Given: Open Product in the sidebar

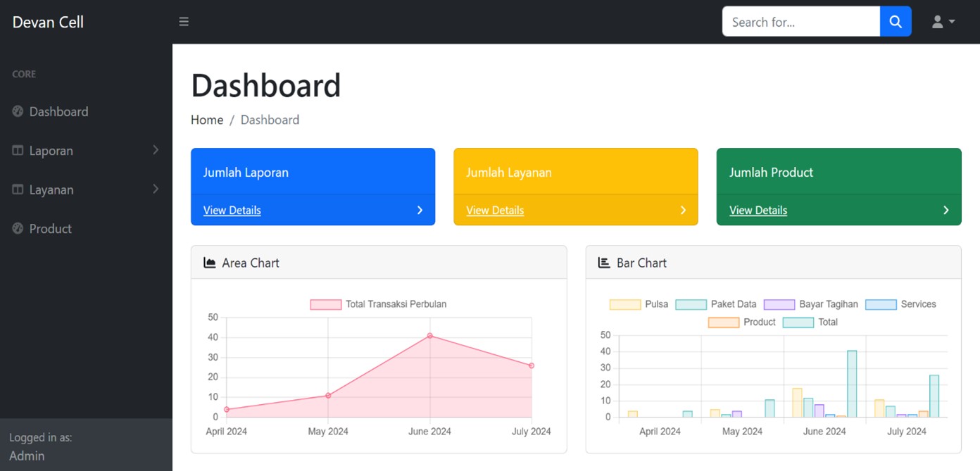Looking at the screenshot, I should (x=51, y=228).
